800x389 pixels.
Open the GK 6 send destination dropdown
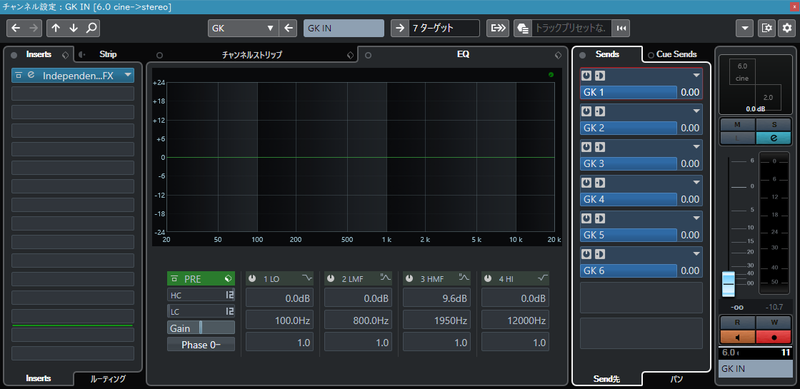point(696,254)
